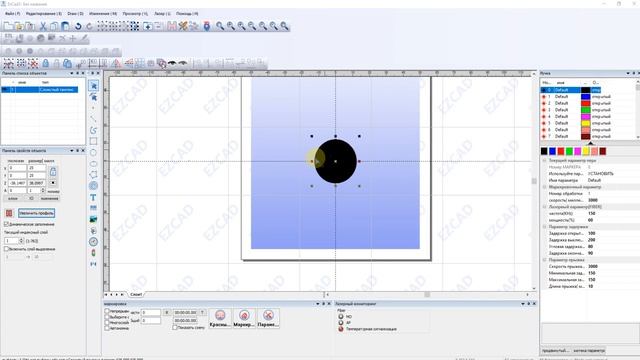Select the Bitmap image tool
This screenshot has height=360, width=640.
pos(93,219)
